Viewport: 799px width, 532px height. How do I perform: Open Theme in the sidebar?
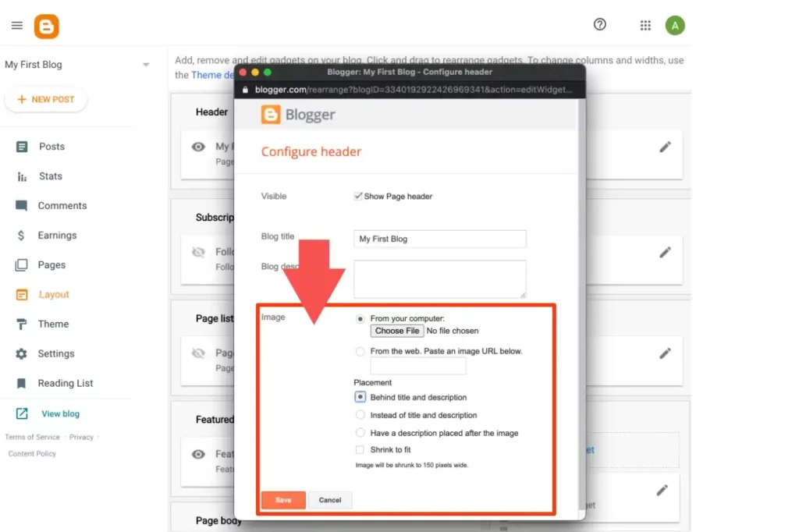pos(53,324)
